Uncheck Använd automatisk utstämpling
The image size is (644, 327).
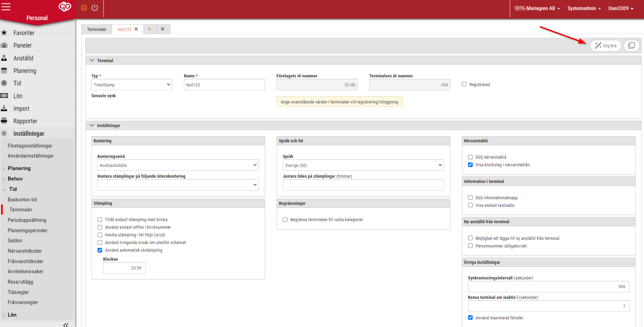(x=100, y=250)
